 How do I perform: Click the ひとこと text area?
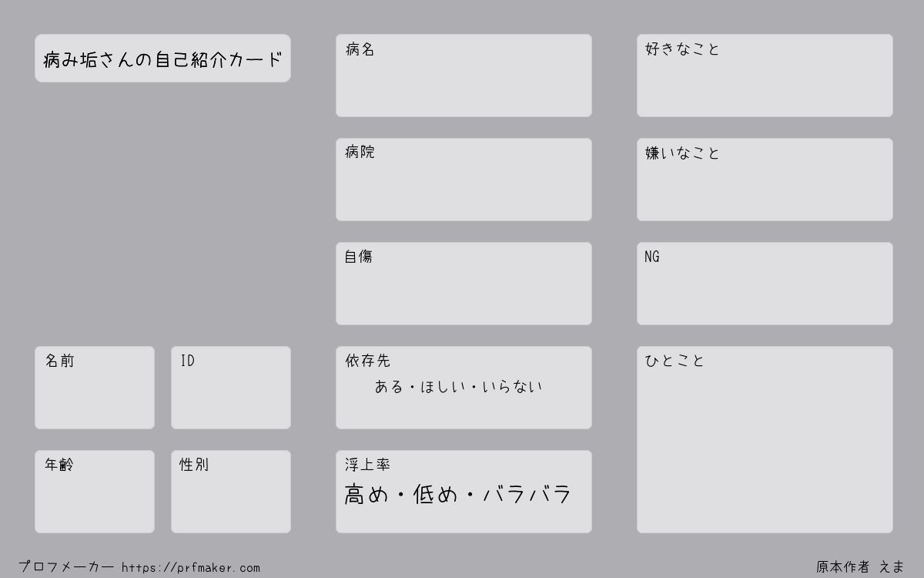765,439
